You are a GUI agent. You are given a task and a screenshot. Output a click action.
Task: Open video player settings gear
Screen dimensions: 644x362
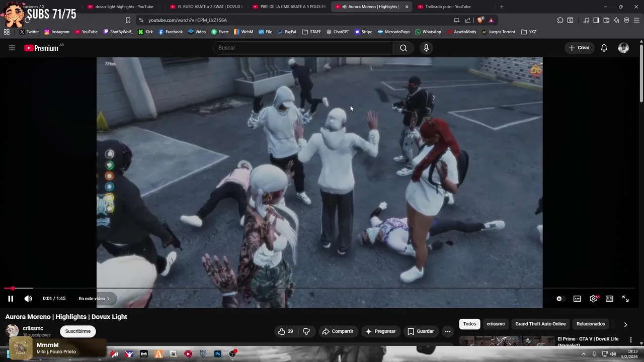click(593, 299)
